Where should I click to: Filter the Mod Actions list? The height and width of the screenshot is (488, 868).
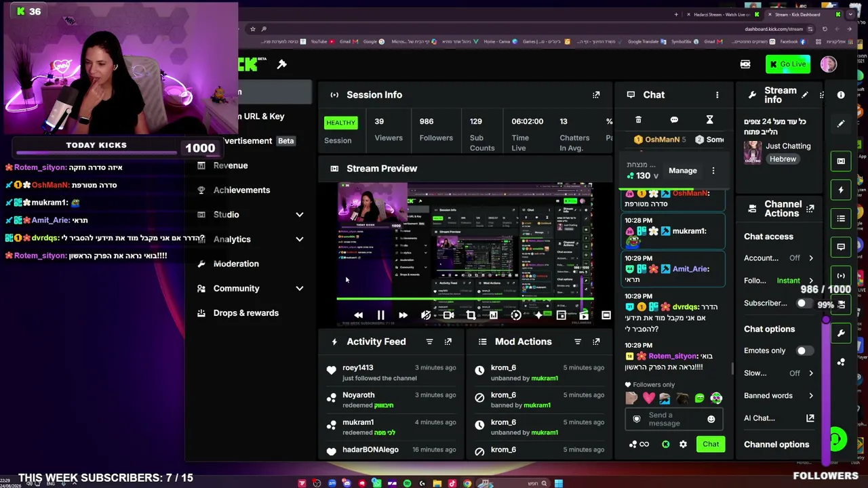(578, 342)
